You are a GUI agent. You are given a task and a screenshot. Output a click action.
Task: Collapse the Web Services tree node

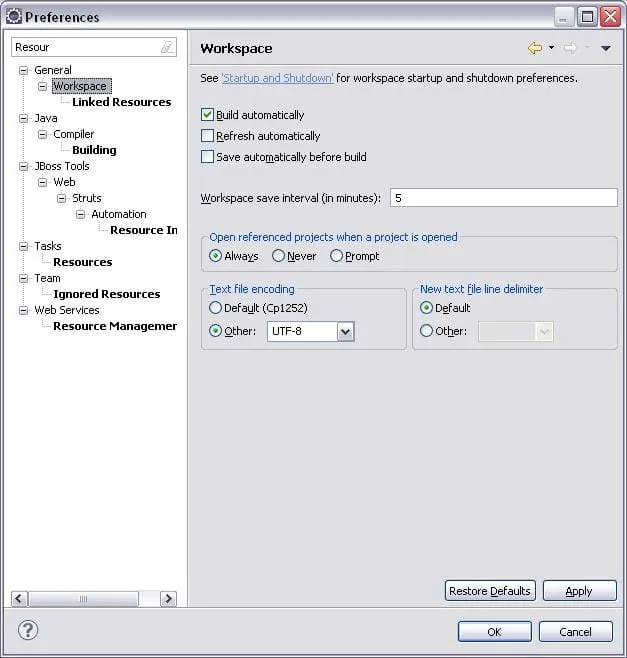pos(24,310)
